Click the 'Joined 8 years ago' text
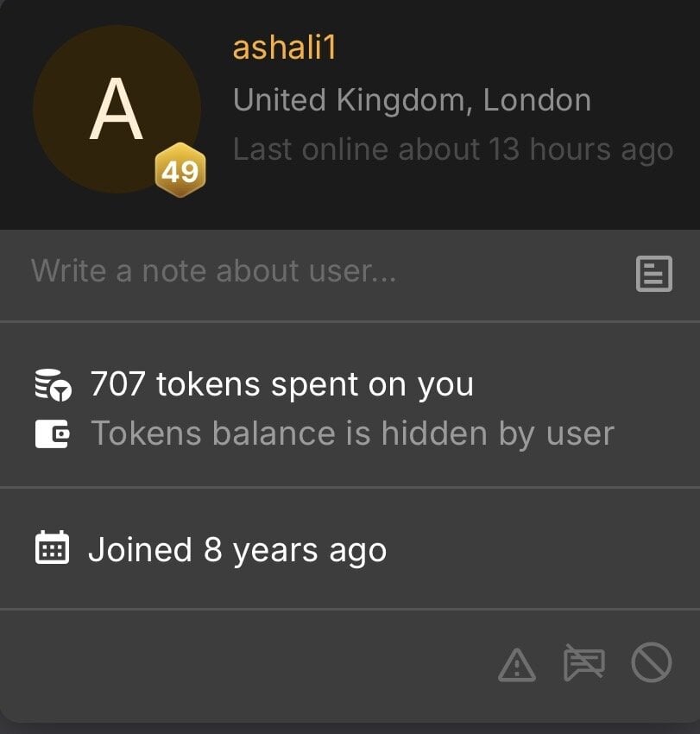 point(237,550)
